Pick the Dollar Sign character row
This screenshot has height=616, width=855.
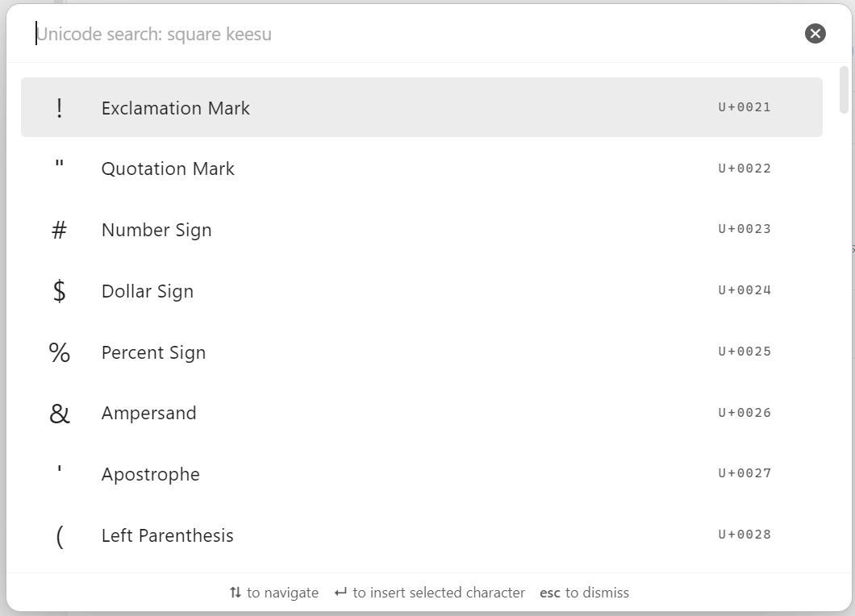click(x=421, y=291)
